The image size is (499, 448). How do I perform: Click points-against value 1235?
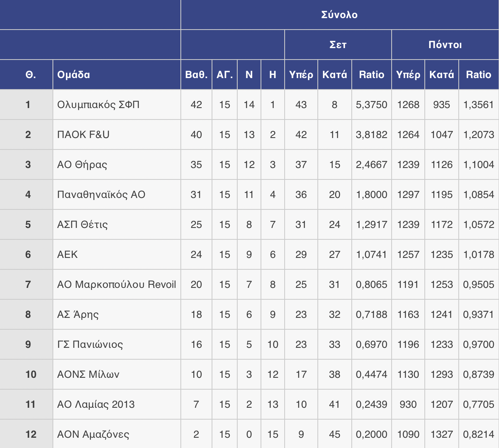tap(441, 254)
